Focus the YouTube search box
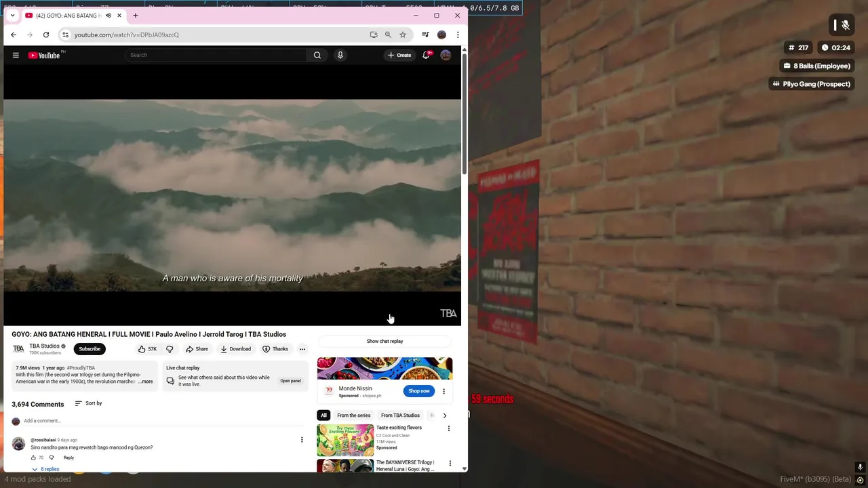 point(217,55)
